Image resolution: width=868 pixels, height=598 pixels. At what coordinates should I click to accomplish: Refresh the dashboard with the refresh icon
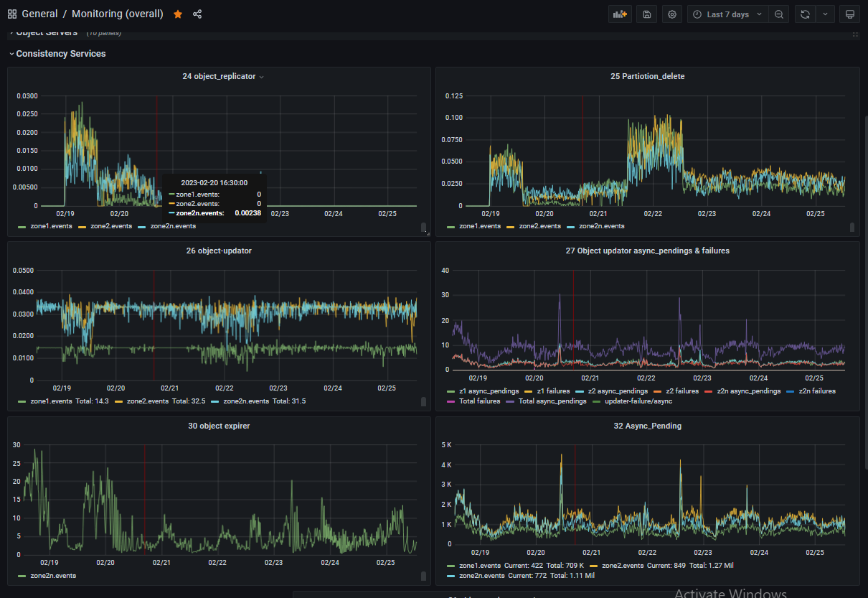click(x=805, y=14)
